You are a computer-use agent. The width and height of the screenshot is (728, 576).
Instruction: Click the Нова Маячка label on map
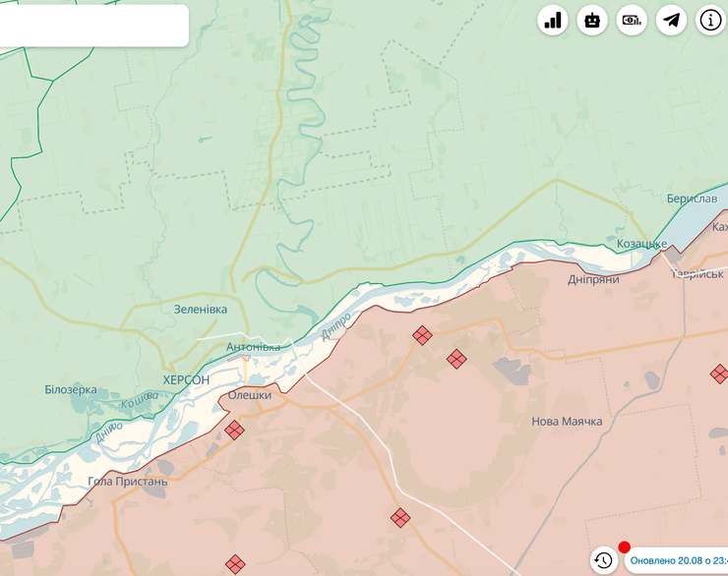(x=567, y=421)
